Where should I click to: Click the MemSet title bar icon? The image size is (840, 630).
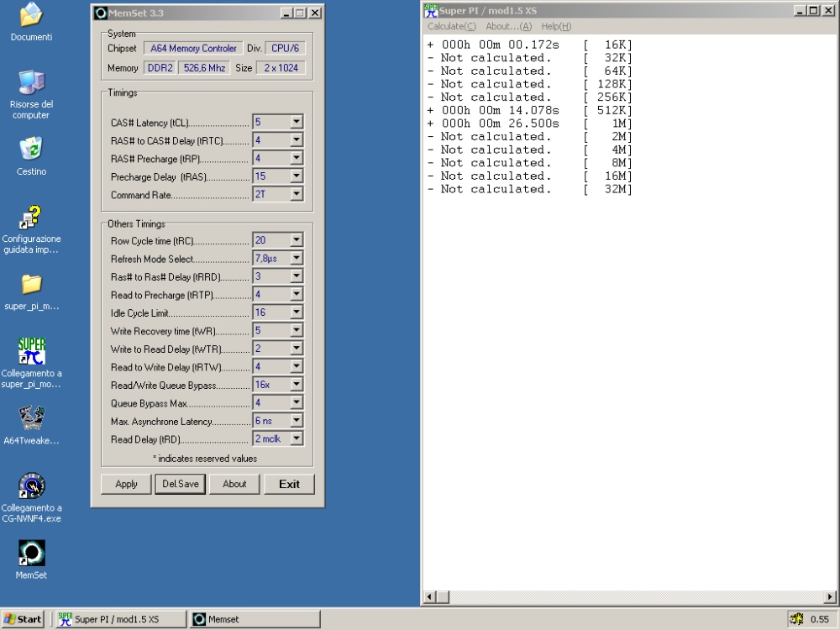101,13
